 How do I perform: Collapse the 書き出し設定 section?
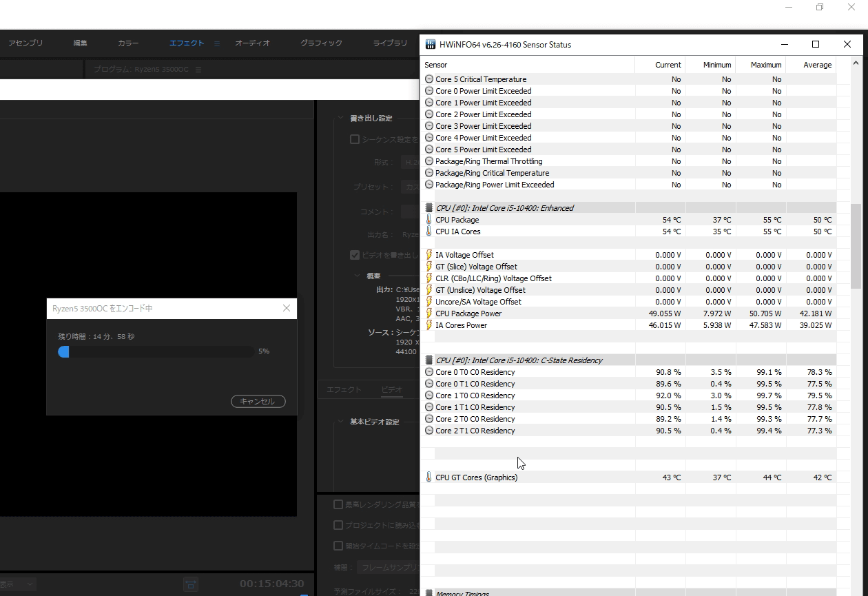[x=340, y=119]
